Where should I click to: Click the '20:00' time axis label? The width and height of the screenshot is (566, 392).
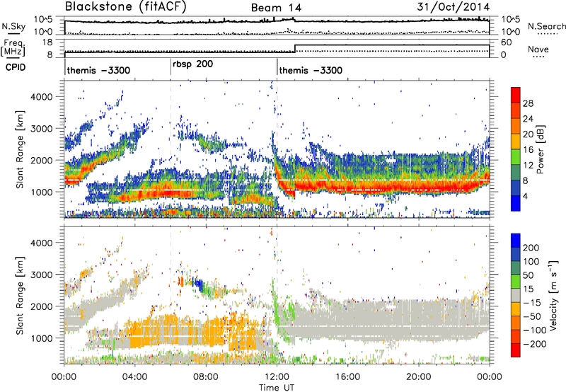click(418, 377)
